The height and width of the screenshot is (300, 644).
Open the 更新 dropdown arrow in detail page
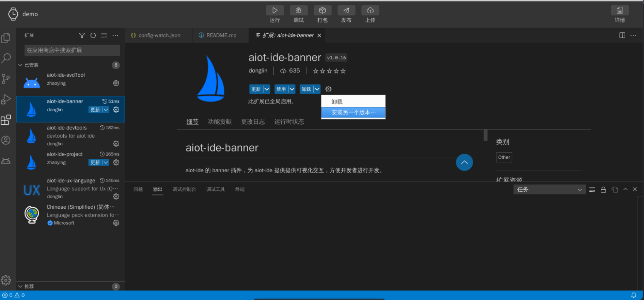point(267,89)
